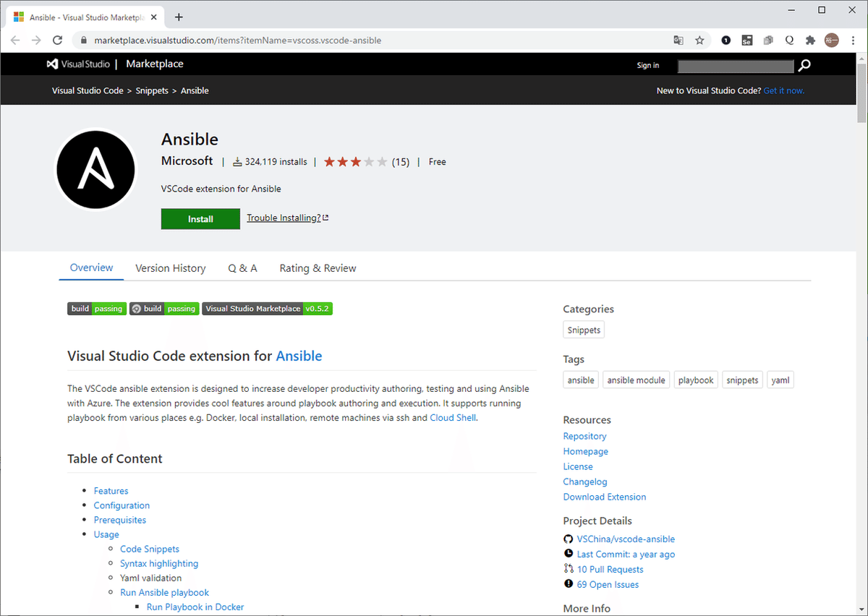The height and width of the screenshot is (616, 868).
Task: Open Last Commit: a year ago link
Action: (x=626, y=554)
